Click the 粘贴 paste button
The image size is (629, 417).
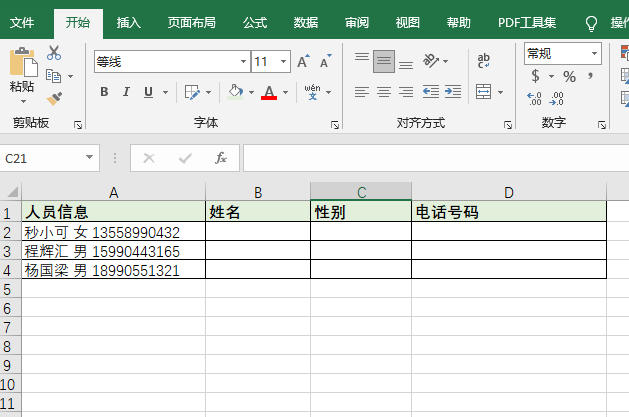(x=22, y=72)
